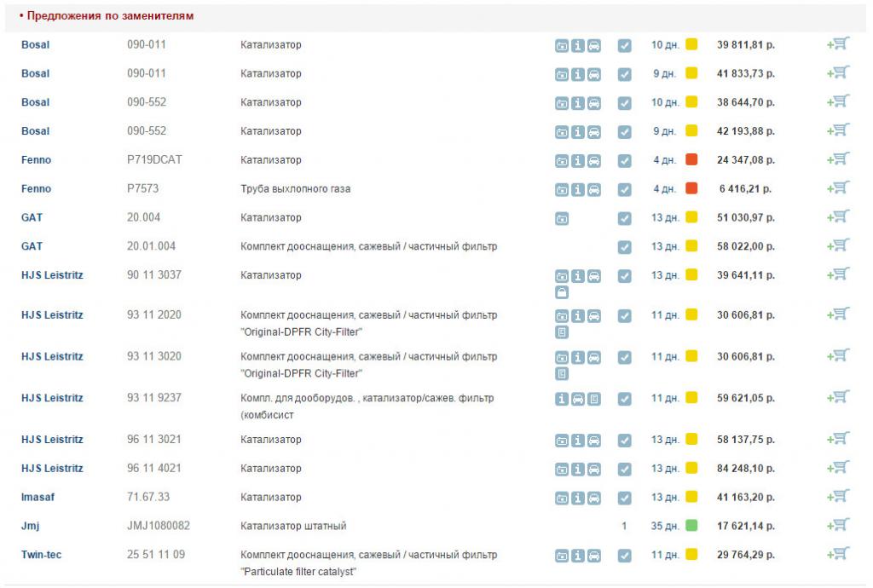Select price 58 022,00 р.
Viewport: 873px width, 588px height.
click(745, 246)
